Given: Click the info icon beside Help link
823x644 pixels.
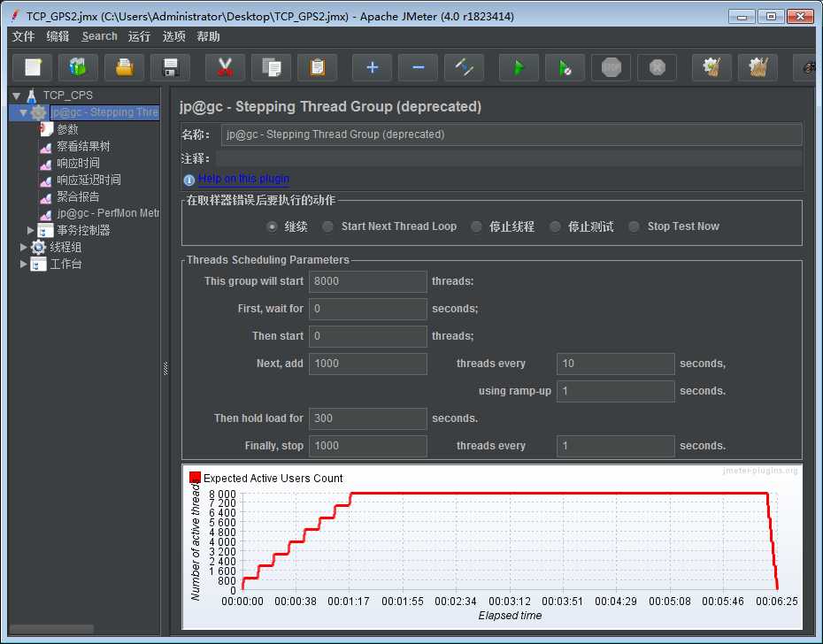Looking at the screenshot, I should click(x=189, y=180).
